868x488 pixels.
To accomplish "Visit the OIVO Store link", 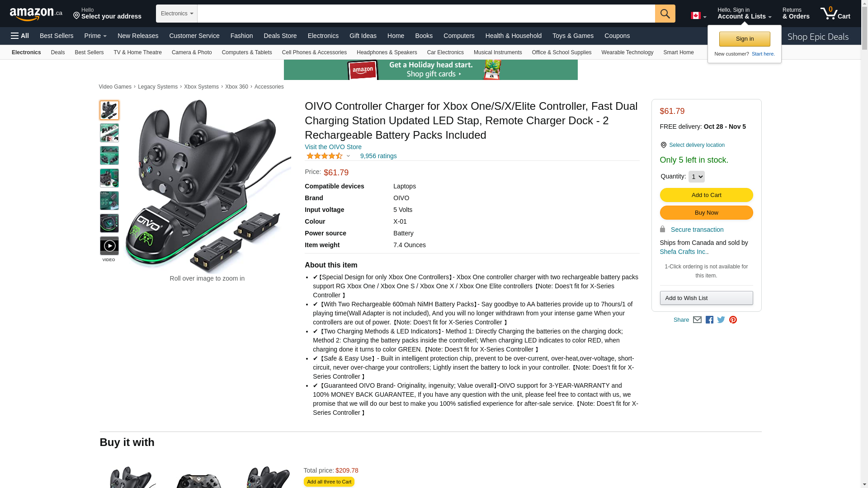I will [333, 147].
